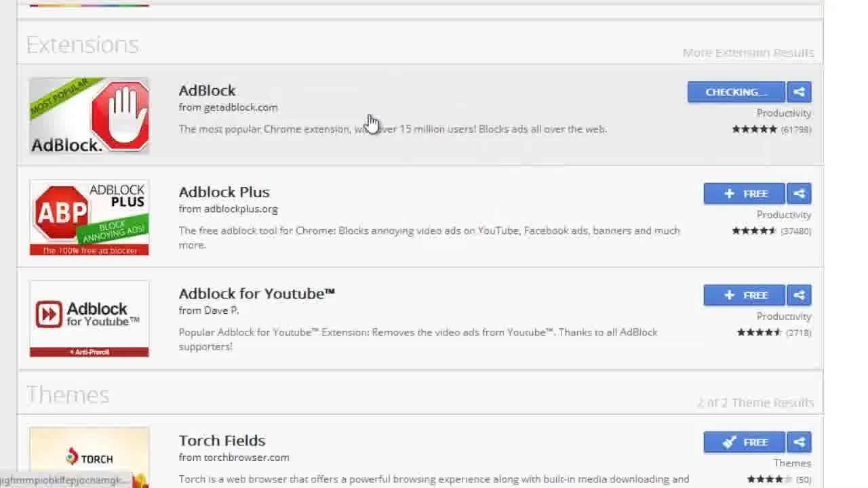The height and width of the screenshot is (488, 868).
Task: Open the AdBlock hand logo thumbnail
Action: point(89,115)
